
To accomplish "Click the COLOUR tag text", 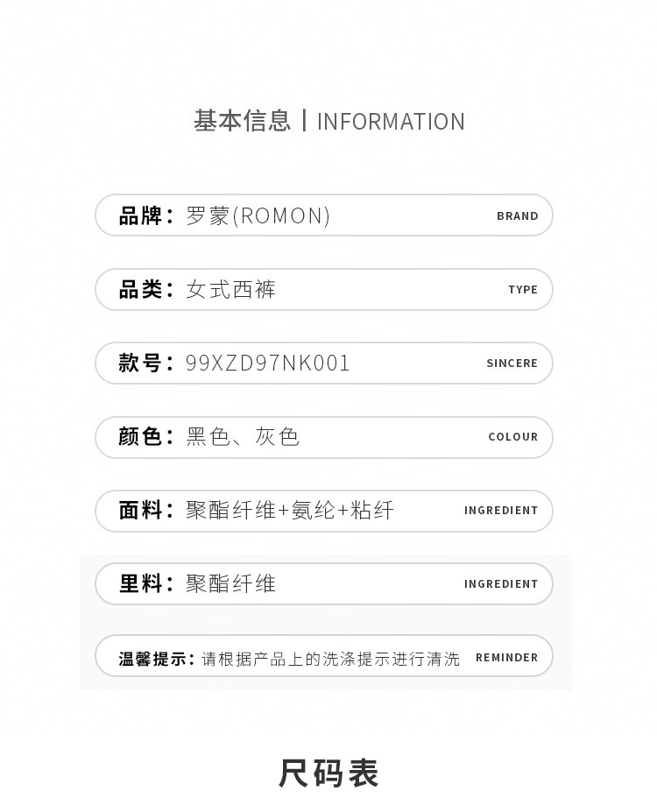I will tap(512, 437).
